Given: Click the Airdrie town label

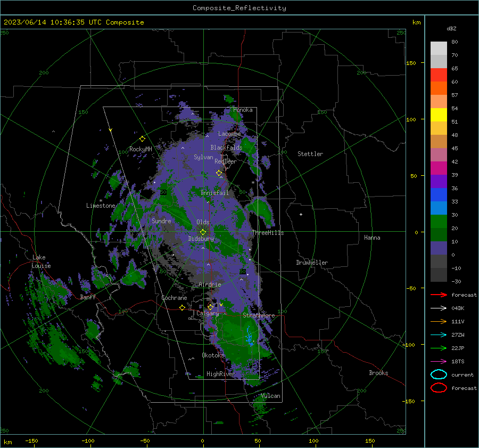Looking at the screenshot, I should click(x=210, y=284).
